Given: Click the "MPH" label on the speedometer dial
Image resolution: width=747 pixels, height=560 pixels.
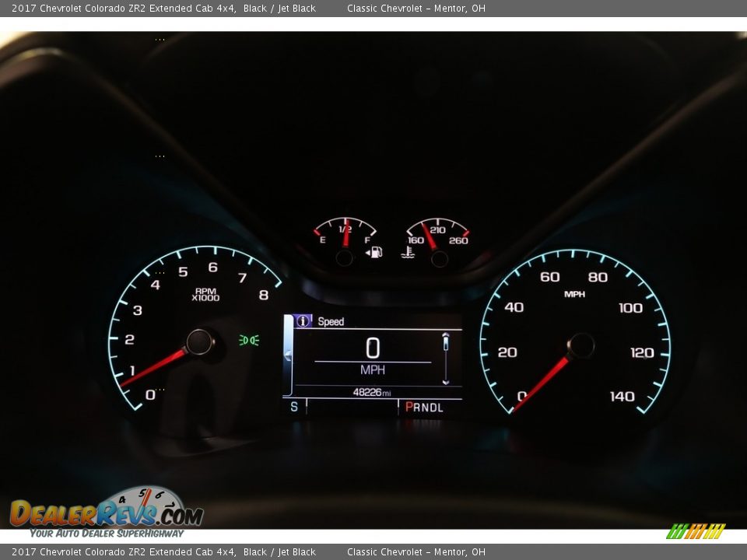Looking at the screenshot, I should coord(574,294).
